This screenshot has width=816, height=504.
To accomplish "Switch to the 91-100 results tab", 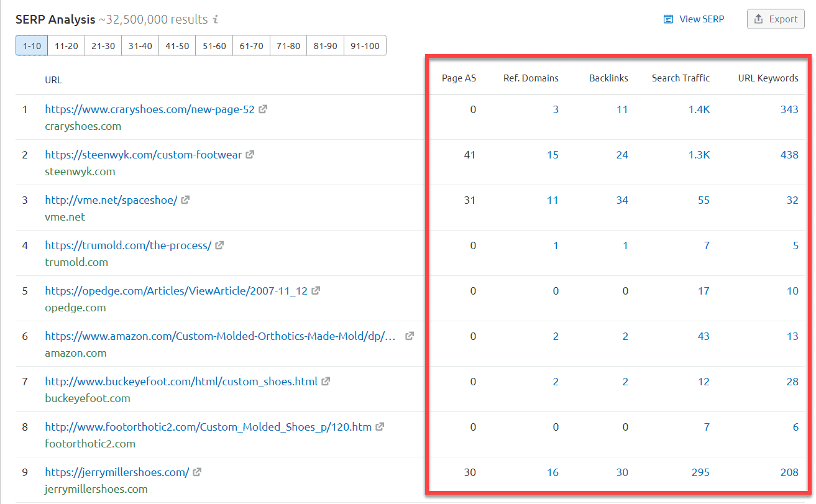I will [x=365, y=45].
